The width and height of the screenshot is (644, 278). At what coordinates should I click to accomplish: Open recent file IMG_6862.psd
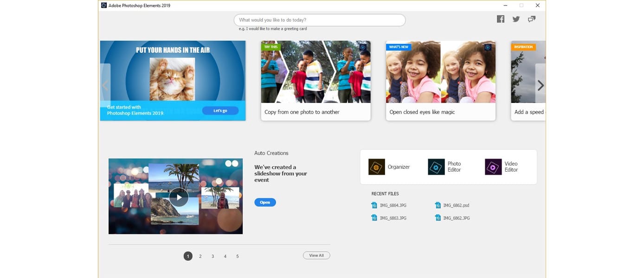click(x=456, y=205)
